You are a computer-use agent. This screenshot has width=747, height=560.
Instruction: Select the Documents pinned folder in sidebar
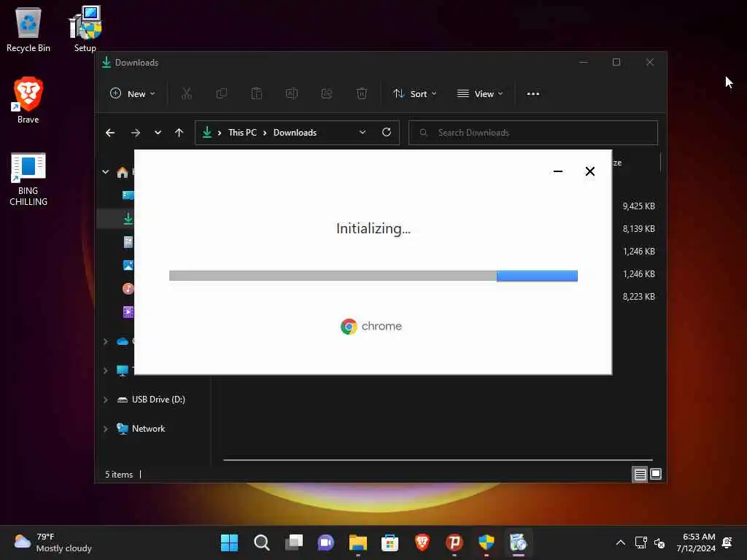click(x=128, y=242)
